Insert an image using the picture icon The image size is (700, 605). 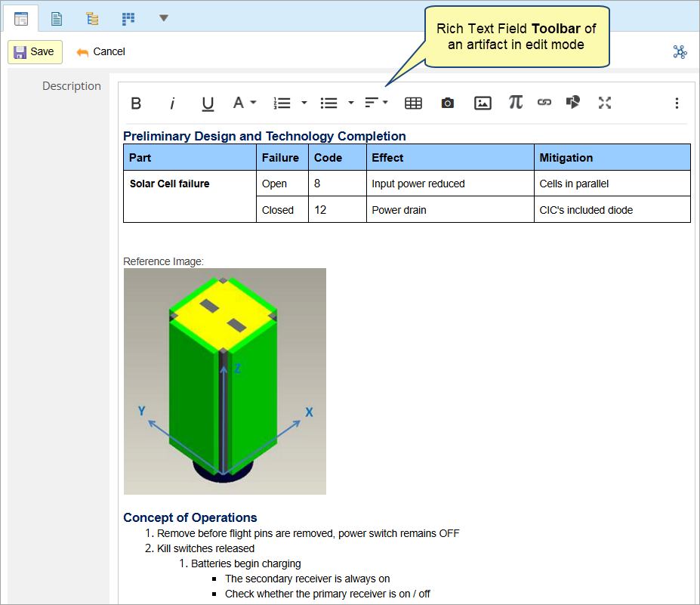click(483, 103)
